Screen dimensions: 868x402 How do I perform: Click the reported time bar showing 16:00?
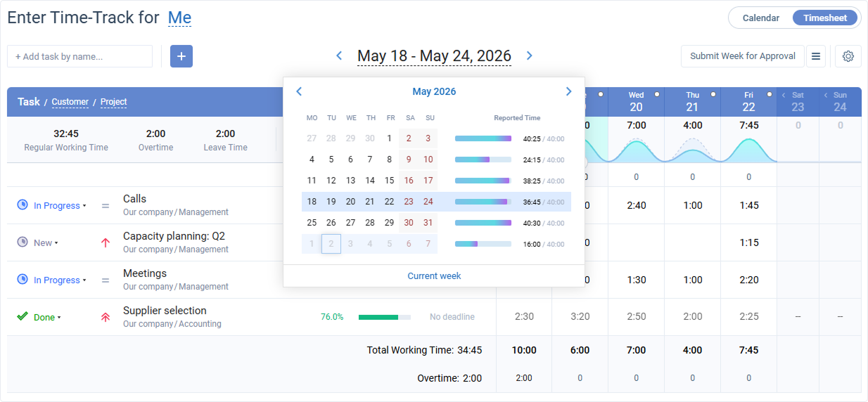[483, 244]
